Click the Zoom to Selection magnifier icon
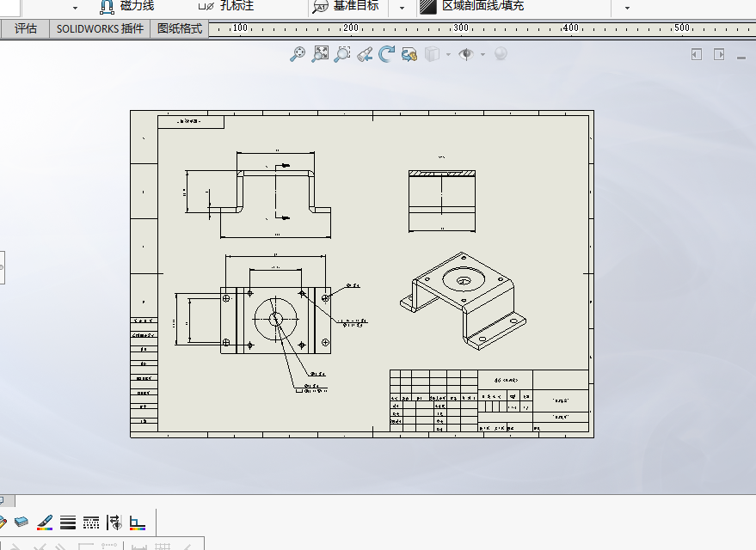This screenshot has height=550, width=756. click(x=342, y=54)
